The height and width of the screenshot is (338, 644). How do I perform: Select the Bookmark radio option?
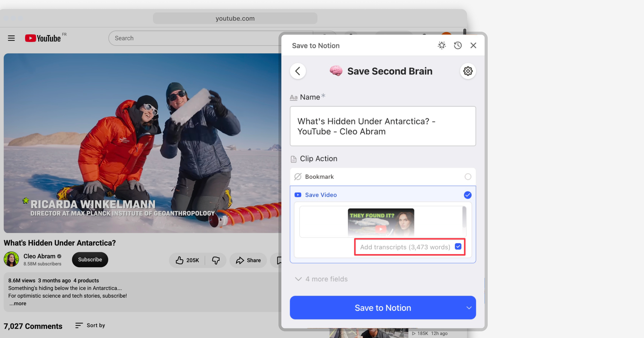tap(468, 177)
